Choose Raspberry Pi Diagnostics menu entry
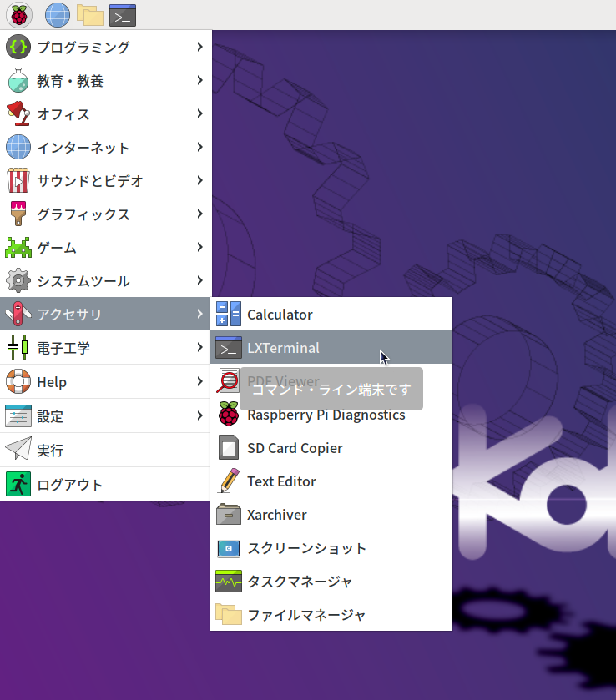Viewport: 616px width, 700px height. tap(326, 415)
